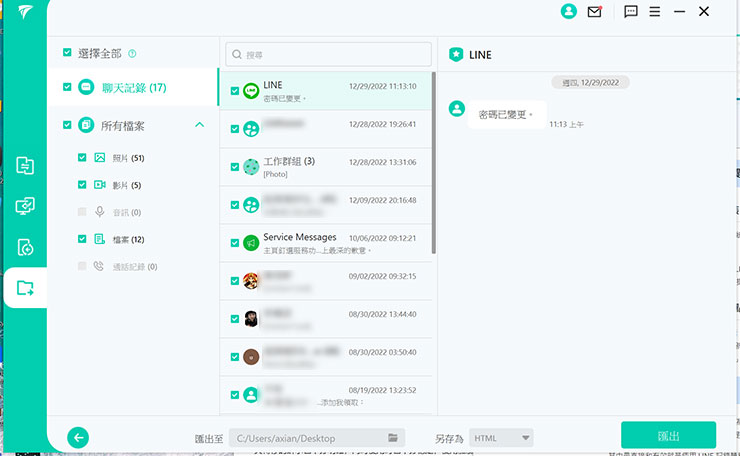Click the Videos camera icon

click(100, 185)
